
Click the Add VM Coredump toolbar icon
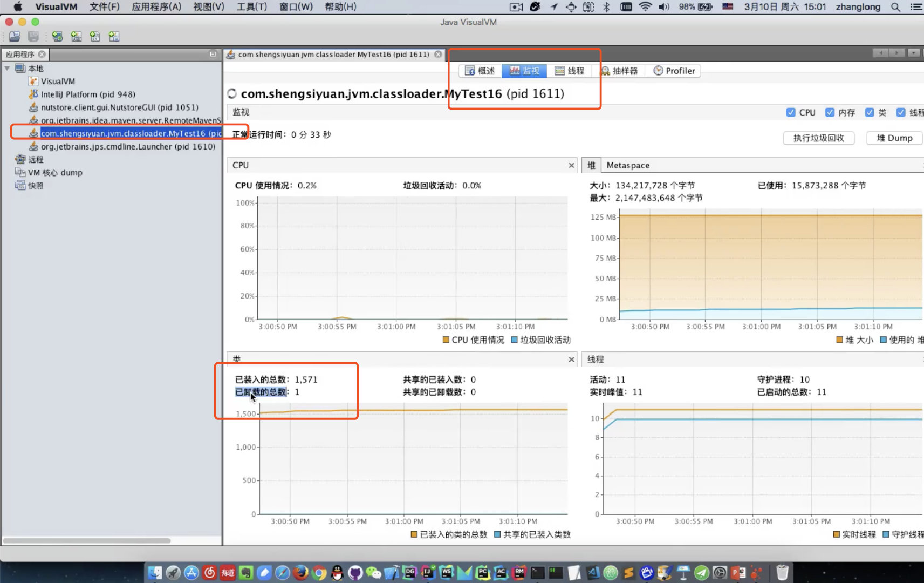(x=95, y=37)
